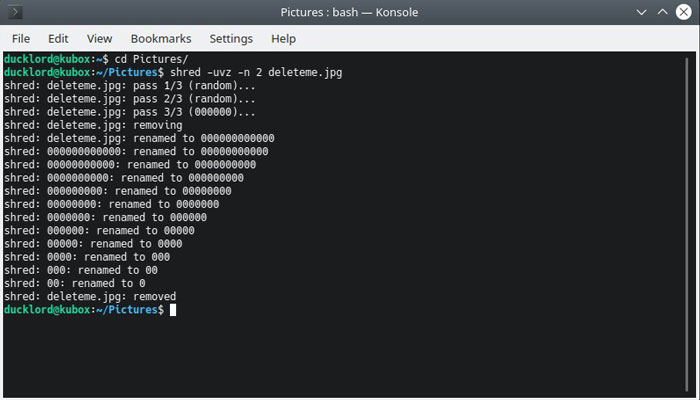Screen dimensions: 700x400
Task: Maximize the Konsole window with up chevron
Action: click(x=662, y=12)
